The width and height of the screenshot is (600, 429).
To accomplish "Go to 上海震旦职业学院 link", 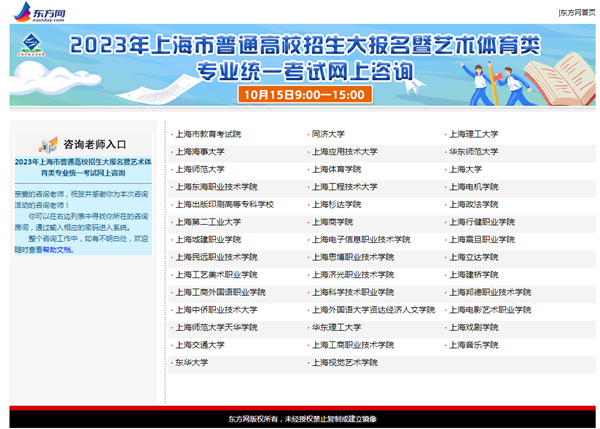I will click(x=482, y=240).
